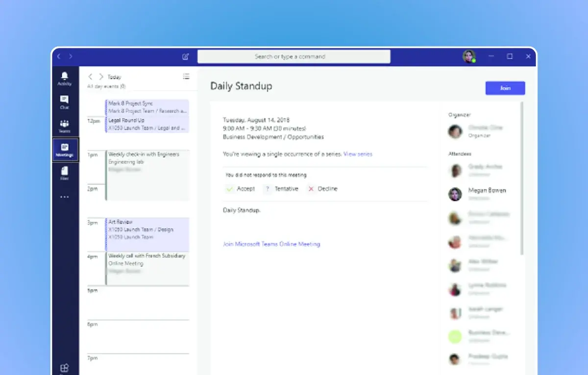Open the store icon at sidebar bottom
Viewport: 588px width, 375px height.
pos(65,368)
